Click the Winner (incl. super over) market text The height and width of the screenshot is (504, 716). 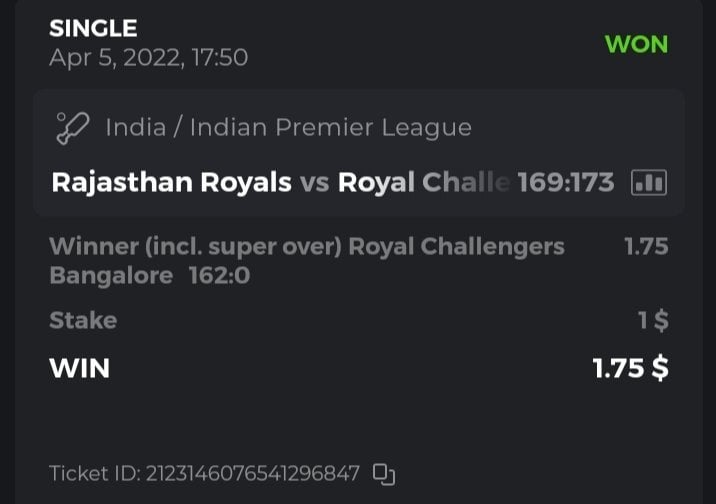click(195, 246)
